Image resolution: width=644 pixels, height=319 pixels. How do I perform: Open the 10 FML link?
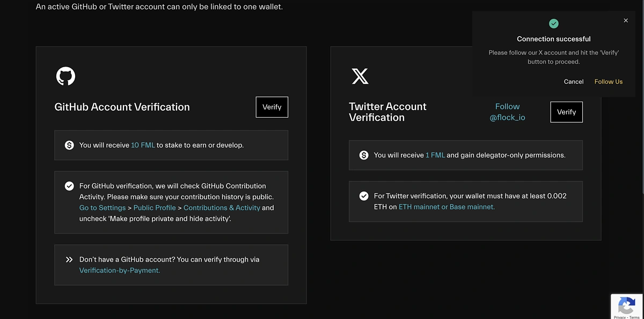pyautogui.click(x=143, y=145)
